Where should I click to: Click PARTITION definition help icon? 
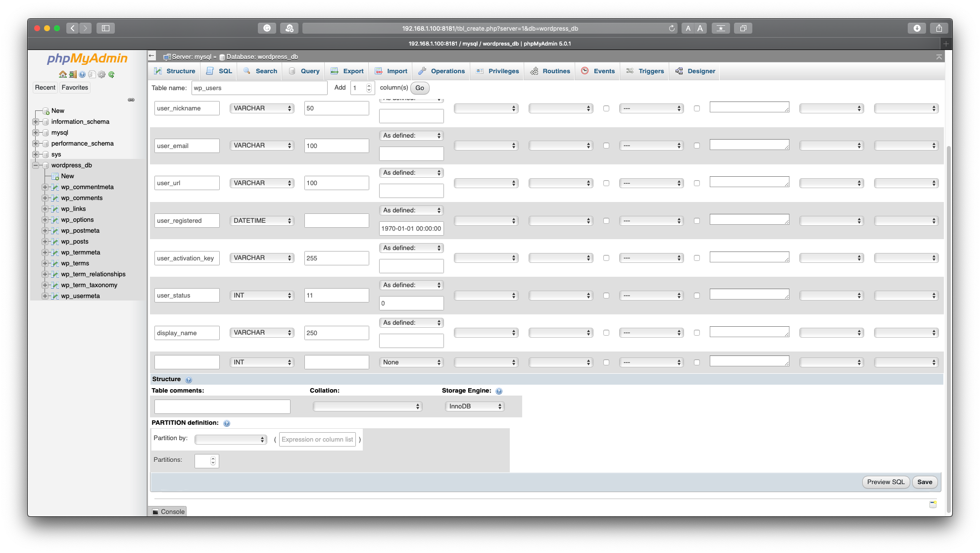227,423
